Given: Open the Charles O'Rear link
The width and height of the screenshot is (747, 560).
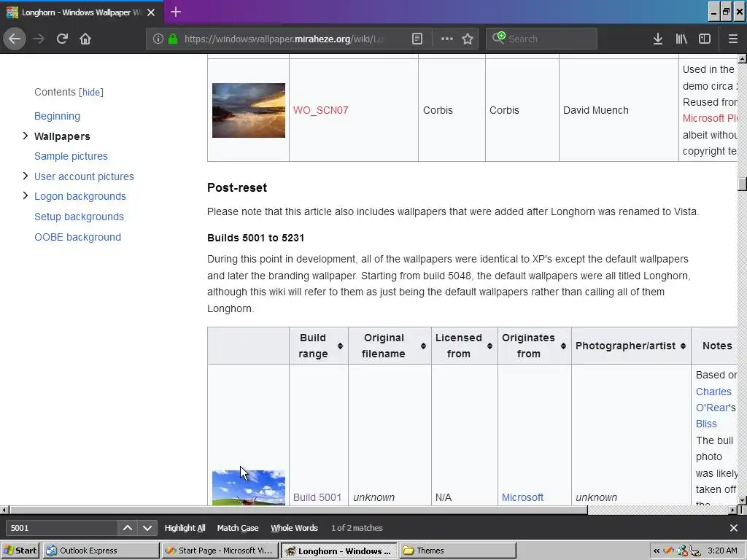Looking at the screenshot, I should pos(715,400).
